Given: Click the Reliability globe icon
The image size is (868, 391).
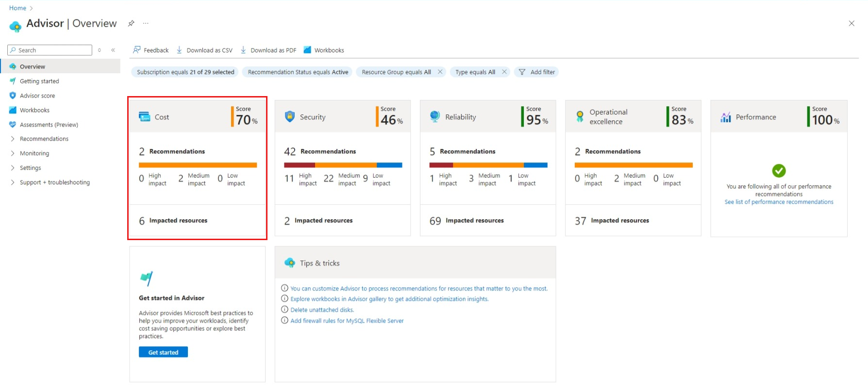Looking at the screenshot, I should 435,116.
